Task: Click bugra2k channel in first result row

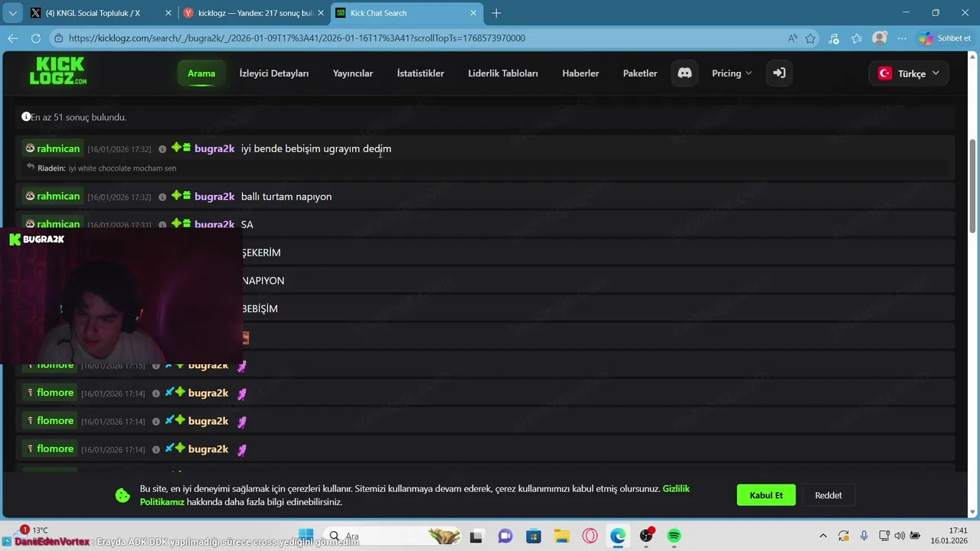Action: coord(214,148)
